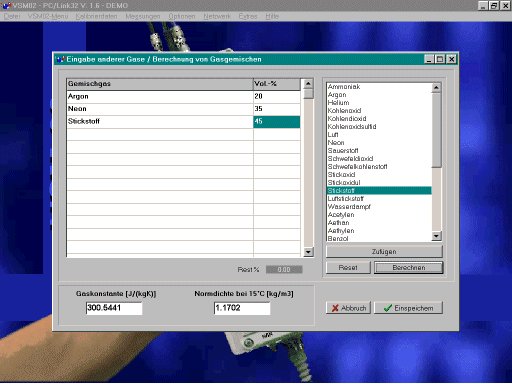Click the Reset button
Screen dimensions: 512x384
coord(348,267)
